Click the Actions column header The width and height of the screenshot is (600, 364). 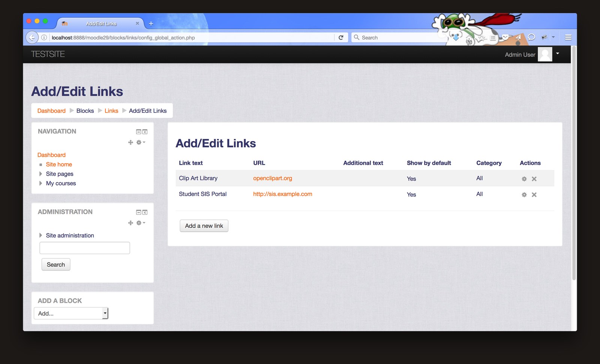530,163
